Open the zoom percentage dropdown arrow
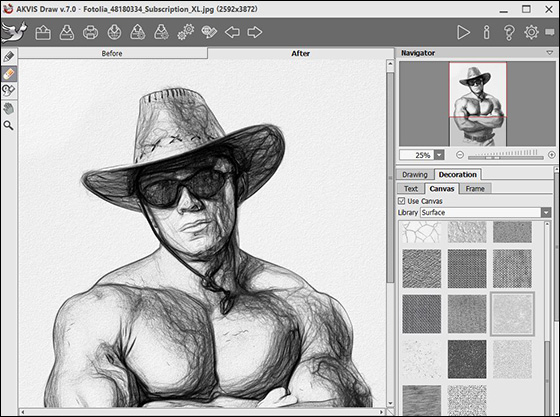 pyautogui.click(x=439, y=155)
